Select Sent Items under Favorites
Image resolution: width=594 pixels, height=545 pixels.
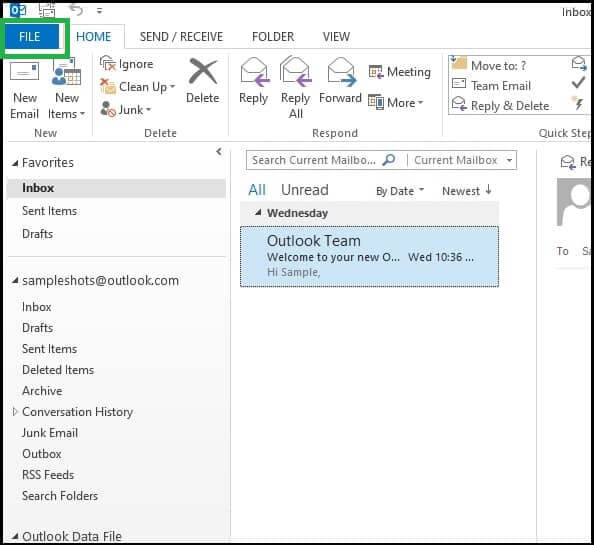pyautogui.click(x=49, y=211)
